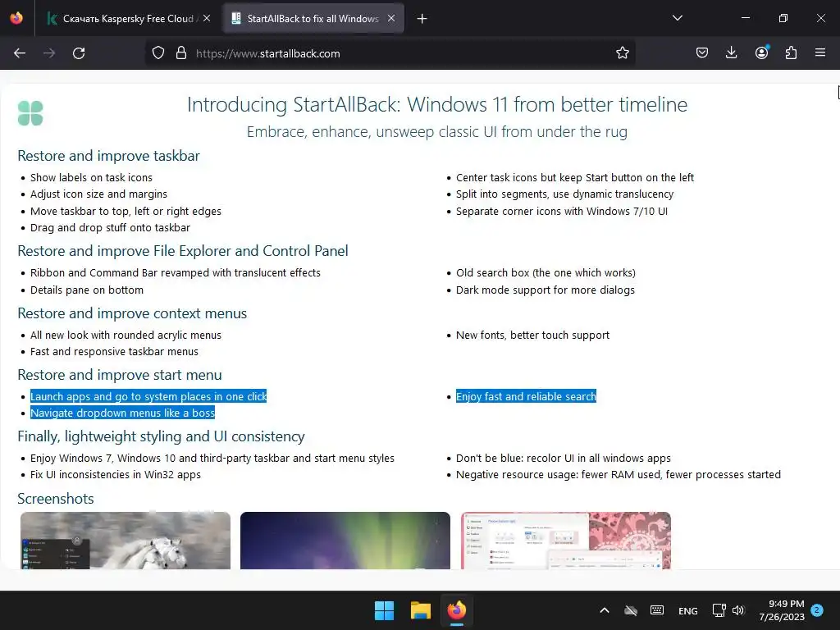
Task: Click the Introducing StartAllBack main heading
Action: (x=437, y=104)
